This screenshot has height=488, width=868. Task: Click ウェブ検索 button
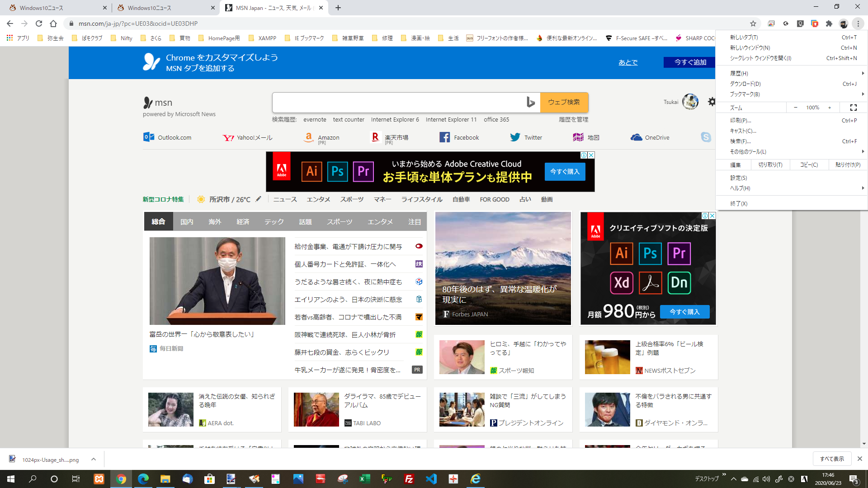pos(564,102)
